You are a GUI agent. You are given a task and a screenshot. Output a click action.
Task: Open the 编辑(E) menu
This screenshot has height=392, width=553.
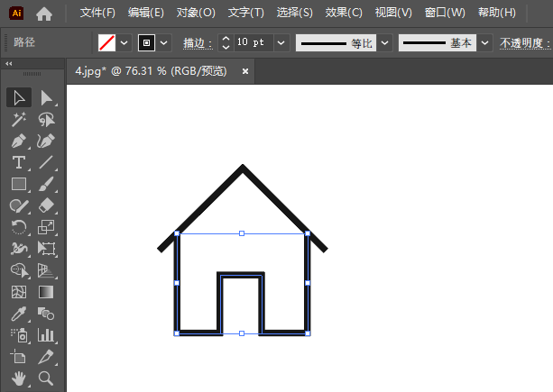click(146, 13)
